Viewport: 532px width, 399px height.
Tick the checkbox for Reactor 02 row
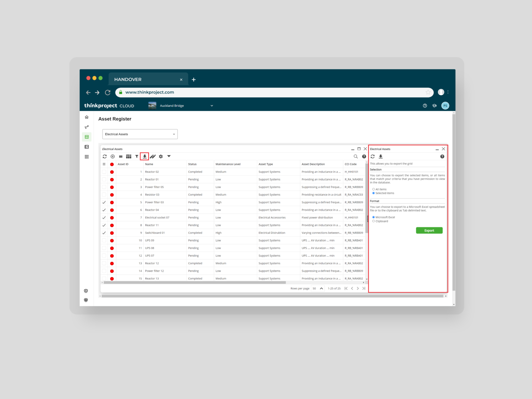(104, 172)
